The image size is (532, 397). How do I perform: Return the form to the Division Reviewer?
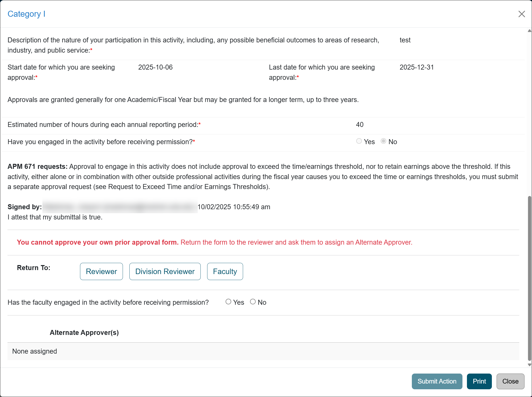pyautogui.click(x=165, y=271)
